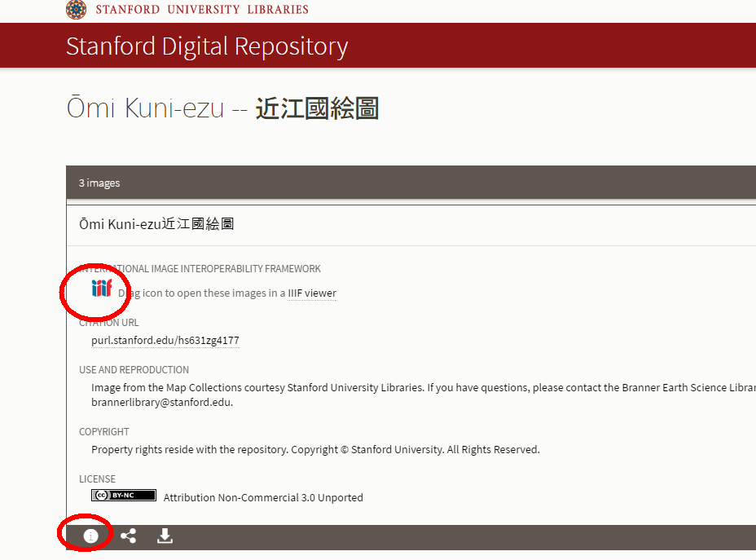Open the IIIF viewer link
This screenshot has height=560, width=756.
pos(312,293)
